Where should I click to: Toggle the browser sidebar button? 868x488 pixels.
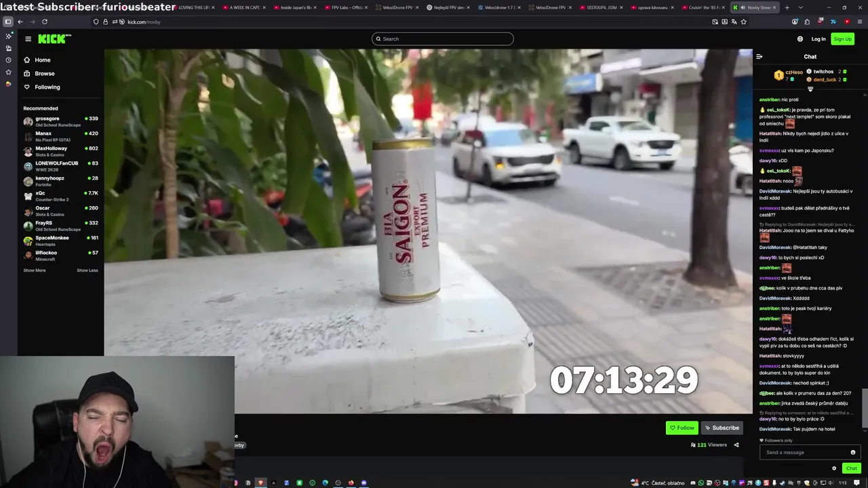[x=8, y=22]
